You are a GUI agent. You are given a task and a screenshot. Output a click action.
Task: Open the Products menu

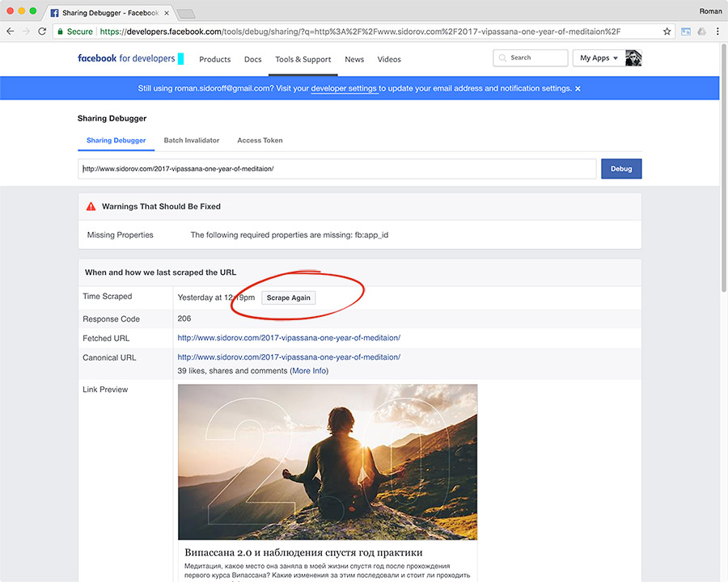click(215, 59)
